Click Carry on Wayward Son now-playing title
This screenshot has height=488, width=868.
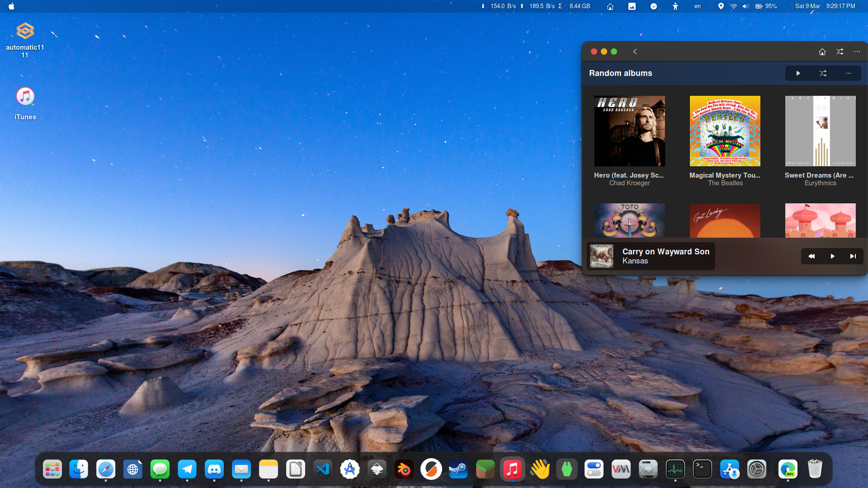pos(665,252)
